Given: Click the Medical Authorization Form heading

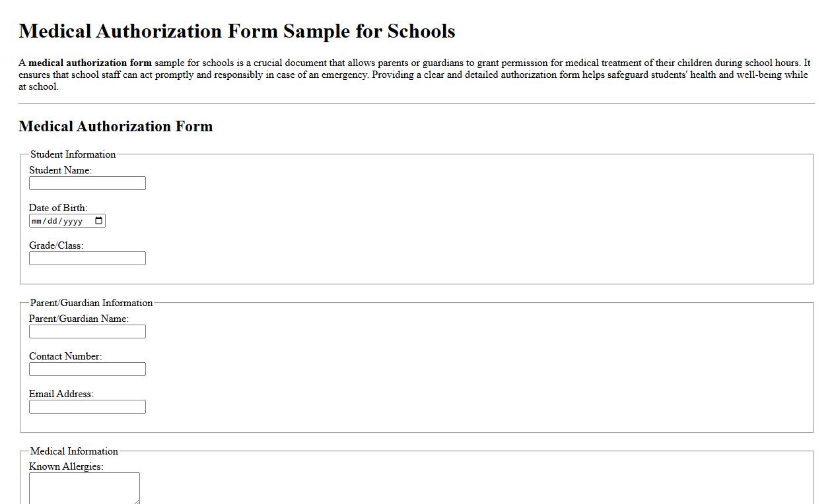Looking at the screenshot, I should click(116, 126).
